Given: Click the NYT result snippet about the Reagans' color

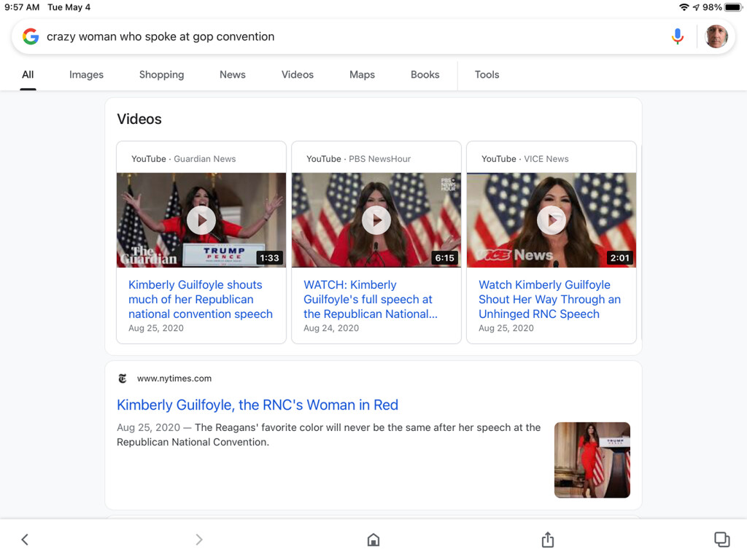Looking at the screenshot, I should tap(329, 435).
